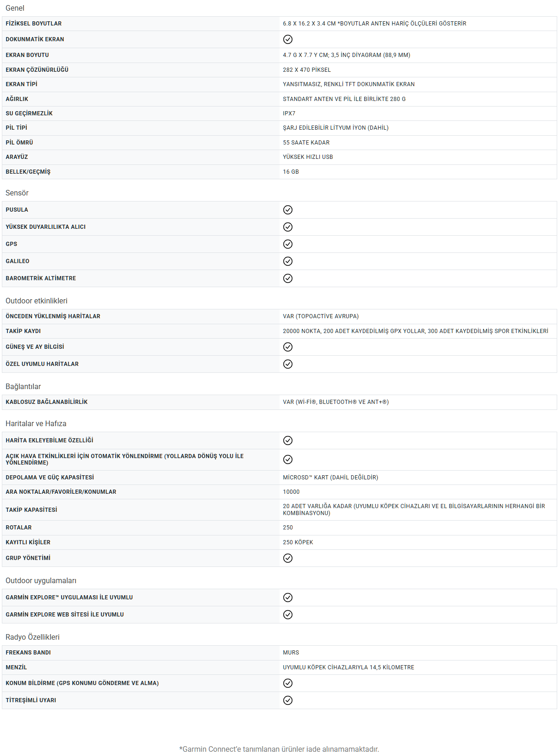Click the Barometrik Altimetre checkmark icon
This screenshot has width=560, height=755.
click(x=288, y=278)
